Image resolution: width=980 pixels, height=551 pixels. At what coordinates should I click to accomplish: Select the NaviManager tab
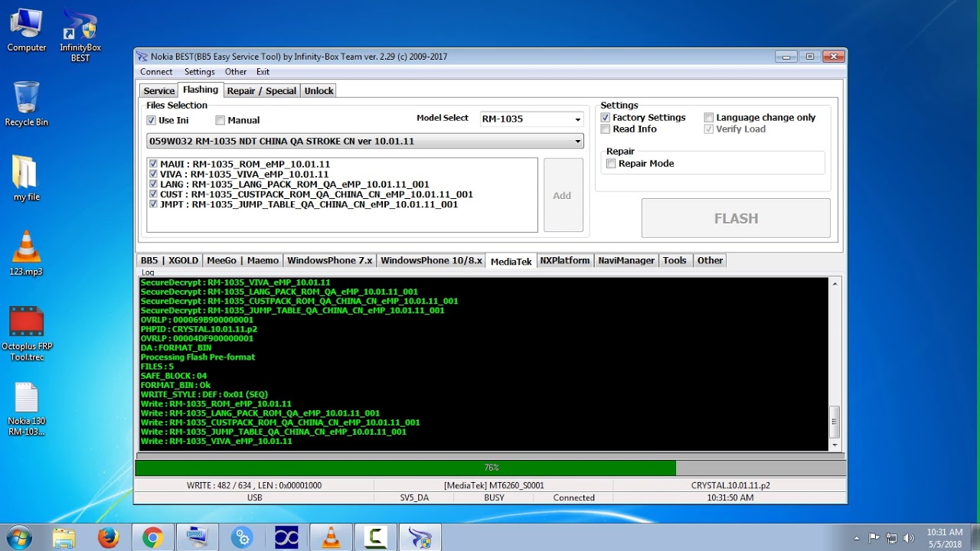[x=626, y=260]
